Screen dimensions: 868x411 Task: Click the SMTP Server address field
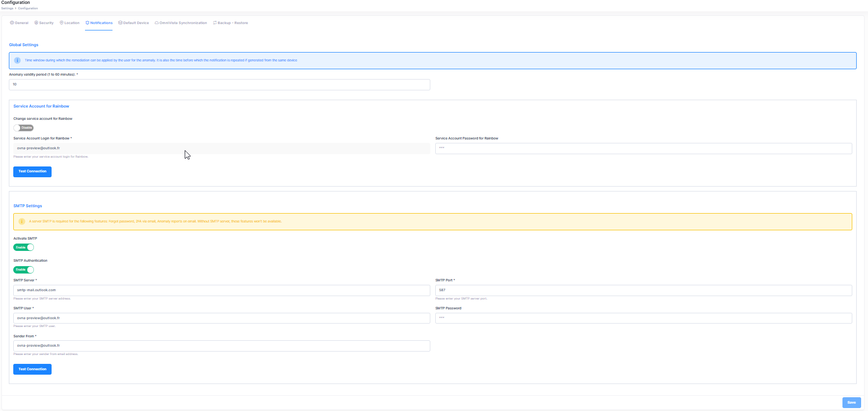[221, 290]
